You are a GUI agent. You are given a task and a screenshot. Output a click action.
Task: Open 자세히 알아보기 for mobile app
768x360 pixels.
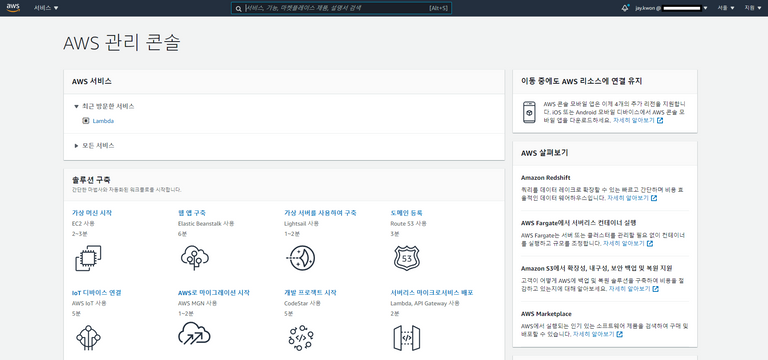[634, 120]
